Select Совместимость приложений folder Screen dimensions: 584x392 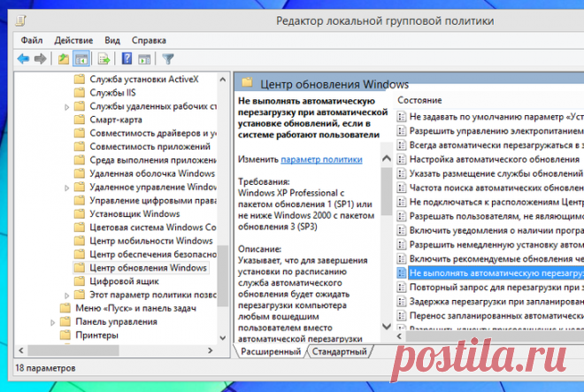(x=150, y=146)
